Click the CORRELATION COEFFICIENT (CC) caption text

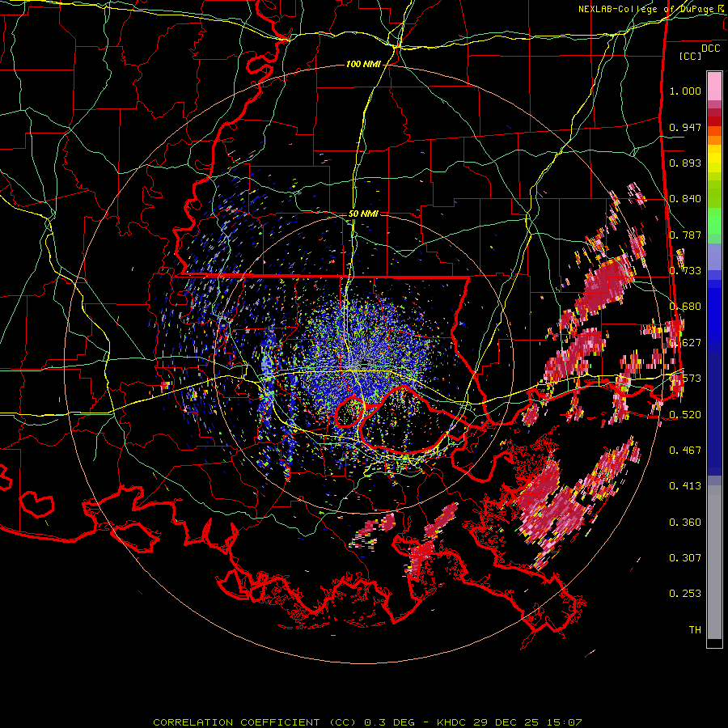(255, 722)
